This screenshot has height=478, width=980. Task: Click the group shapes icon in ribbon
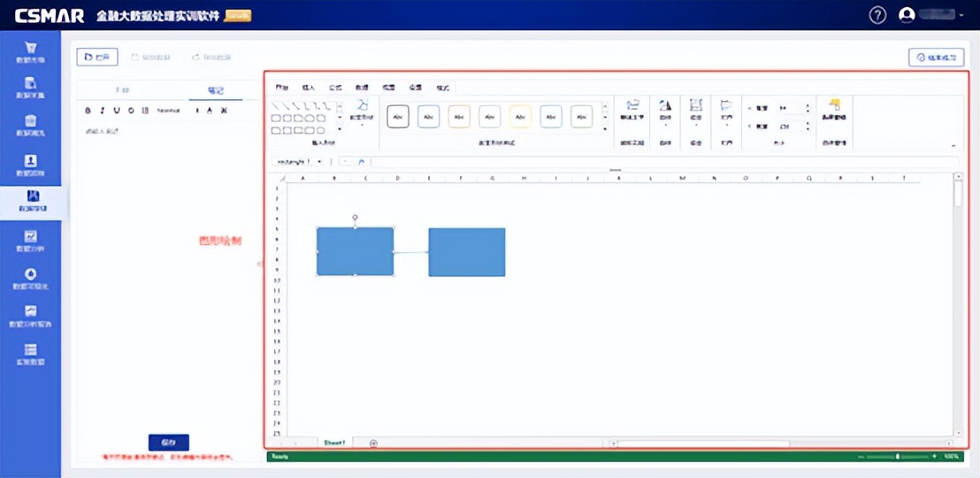coord(695,104)
